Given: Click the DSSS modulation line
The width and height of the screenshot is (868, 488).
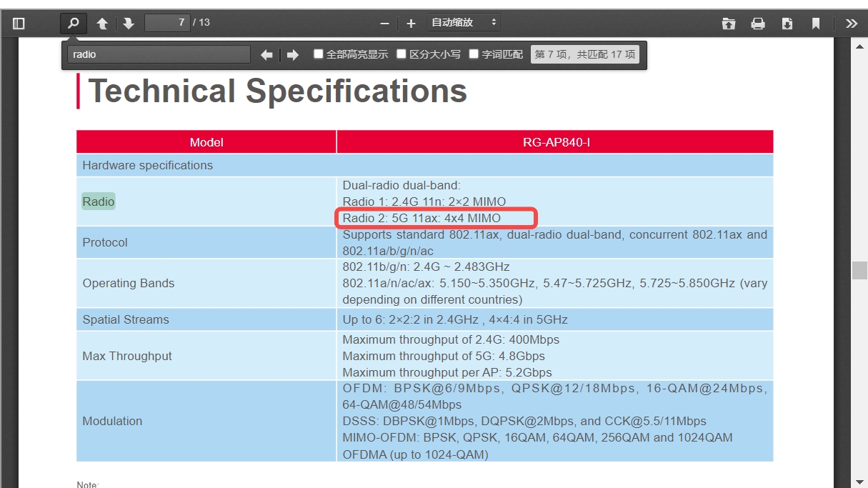Looking at the screenshot, I should (x=524, y=421).
